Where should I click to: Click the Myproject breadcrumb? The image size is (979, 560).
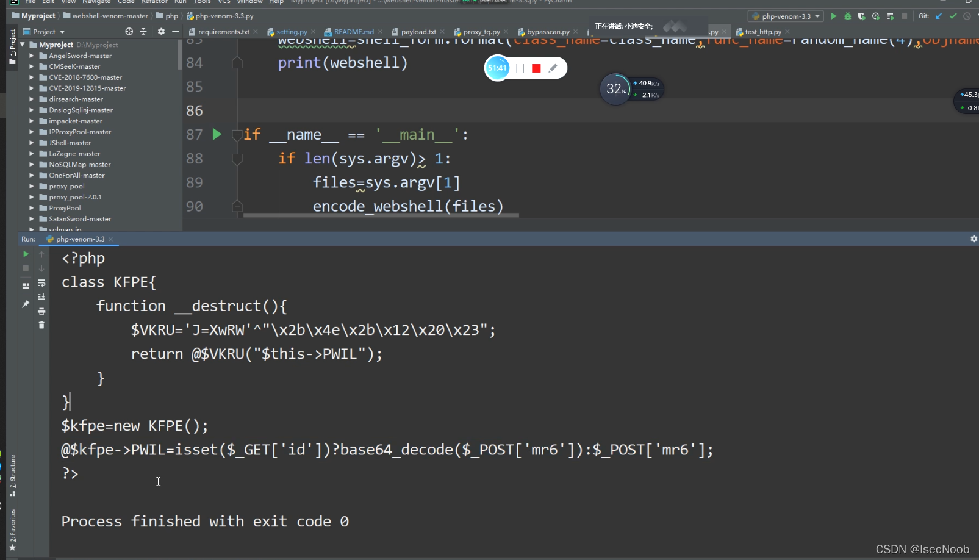pos(34,16)
